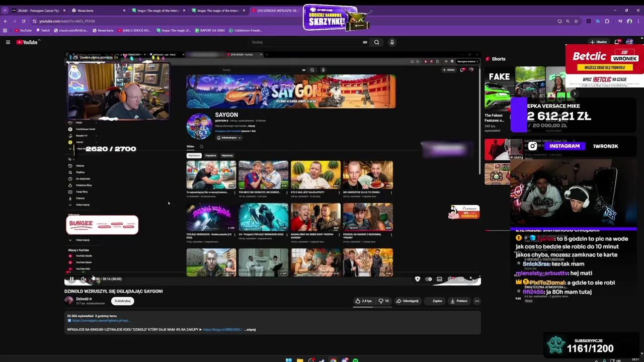644x362 pixels.
Task: Show next Shorts with arrow
Action: [x=575, y=94]
